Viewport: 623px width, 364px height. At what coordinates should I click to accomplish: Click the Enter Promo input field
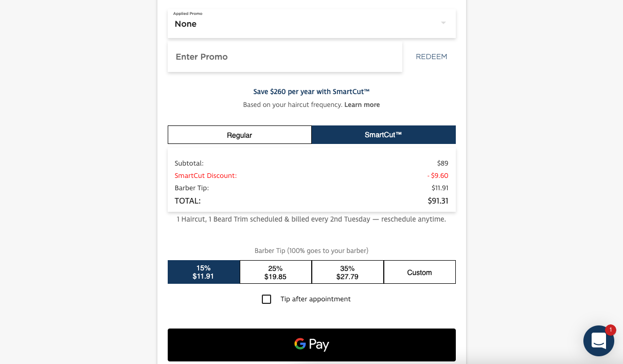[x=285, y=57]
